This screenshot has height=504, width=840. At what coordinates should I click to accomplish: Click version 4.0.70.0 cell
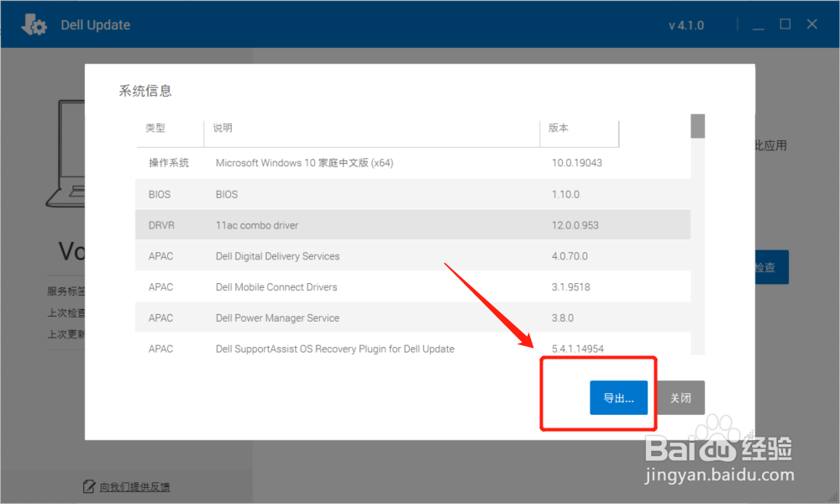570,256
